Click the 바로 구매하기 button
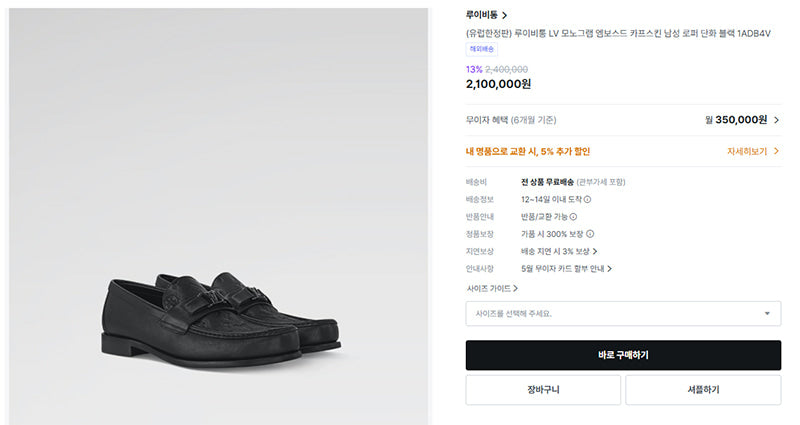 tap(623, 355)
